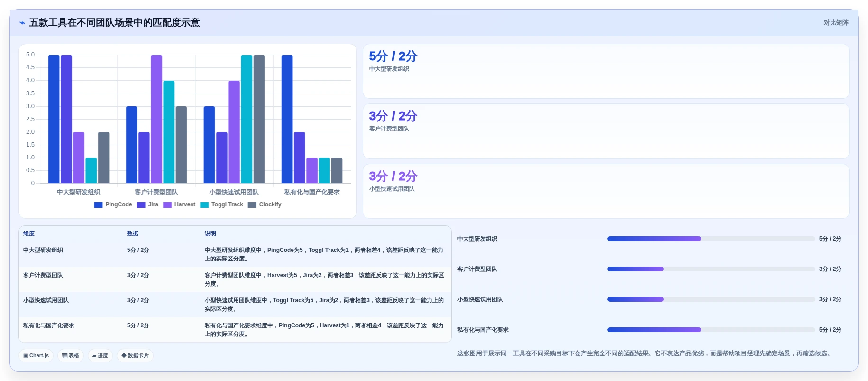Click the 表格 chip
This screenshot has height=381, width=868.
[x=71, y=355]
